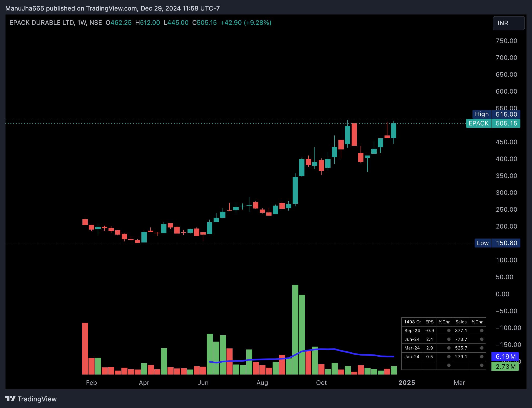
Task: Click the Sales column header
Action: [461, 322]
